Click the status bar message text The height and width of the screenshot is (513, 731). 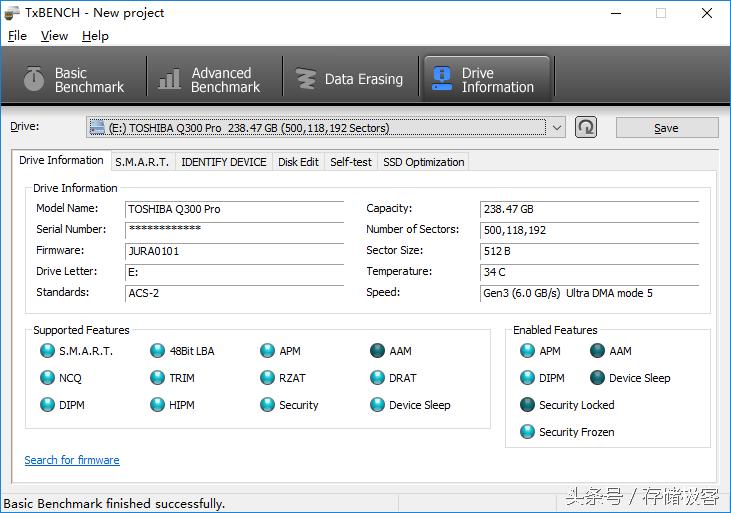114,504
